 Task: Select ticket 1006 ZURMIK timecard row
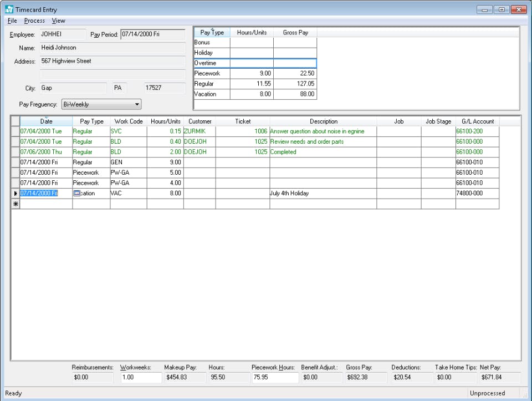click(243, 131)
